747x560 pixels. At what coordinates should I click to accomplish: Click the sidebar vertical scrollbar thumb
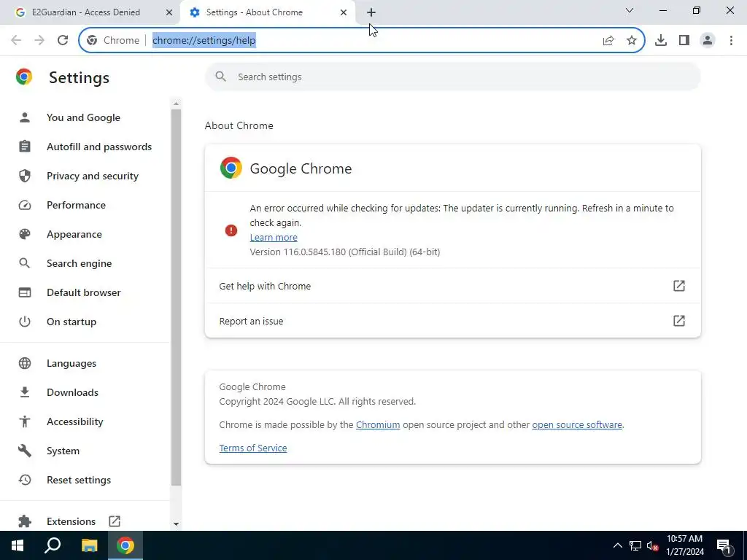[176, 297]
